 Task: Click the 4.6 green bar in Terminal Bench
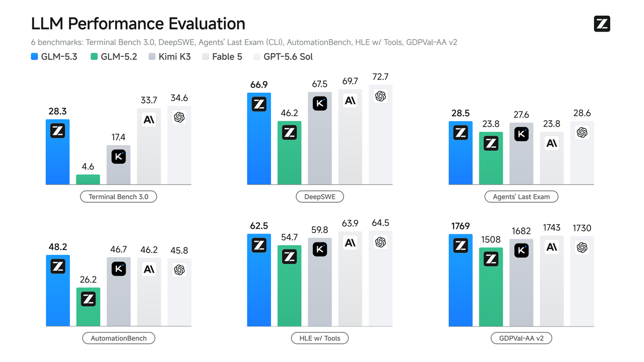(x=88, y=180)
